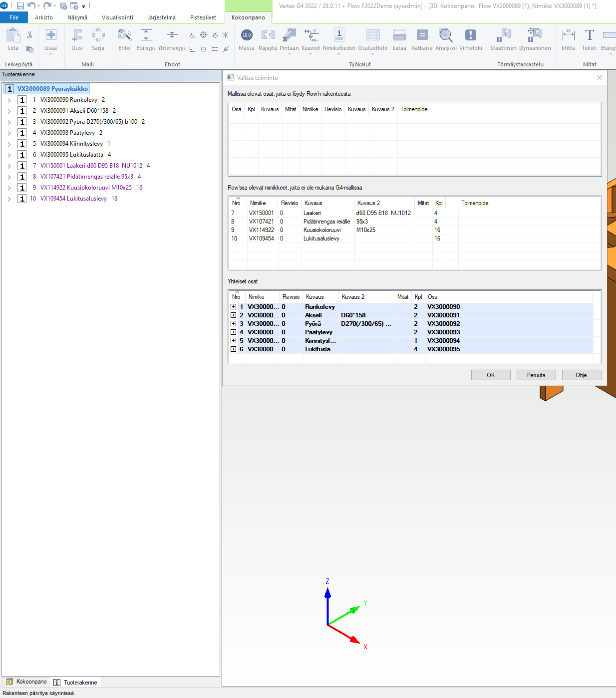Expand the Pyörä row plus box
This screenshot has height=698, width=616.
pos(233,324)
